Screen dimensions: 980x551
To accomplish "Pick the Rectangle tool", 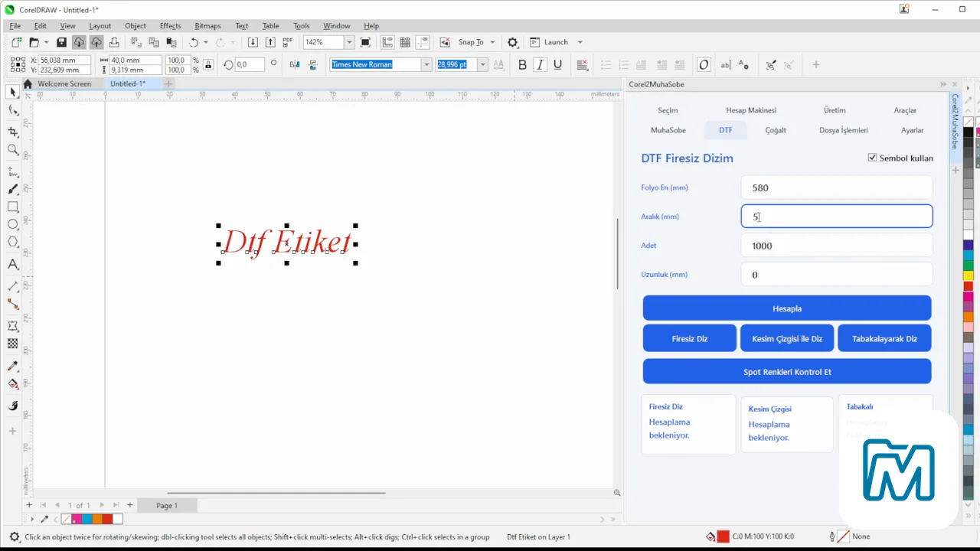I will [x=12, y=207].
